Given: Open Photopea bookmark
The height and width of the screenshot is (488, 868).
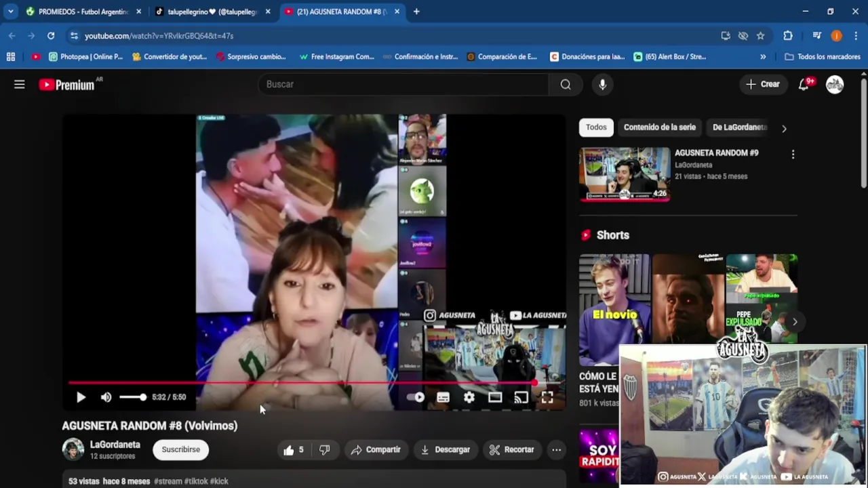Looking at the screenshot, I should click(85, 57).
